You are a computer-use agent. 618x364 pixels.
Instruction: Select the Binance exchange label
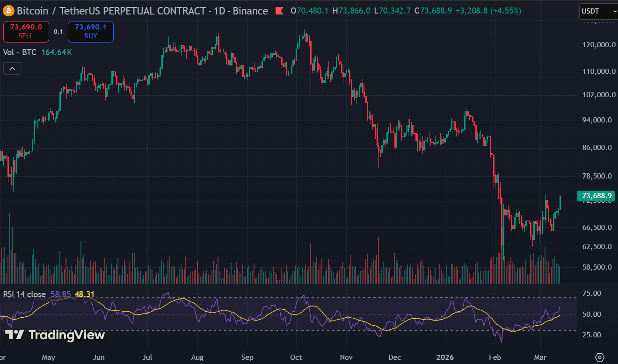click(x=251, y=11)
